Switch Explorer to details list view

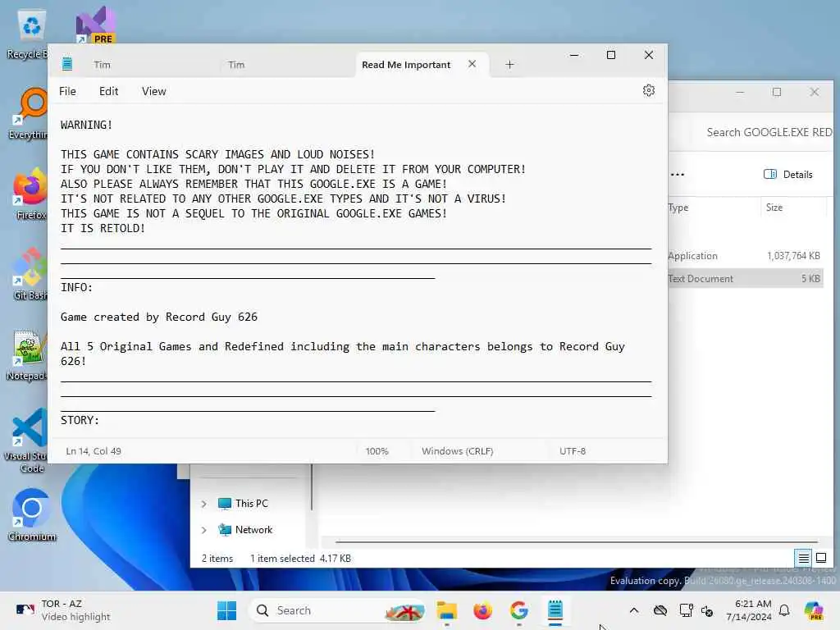[x=804, y=558]
